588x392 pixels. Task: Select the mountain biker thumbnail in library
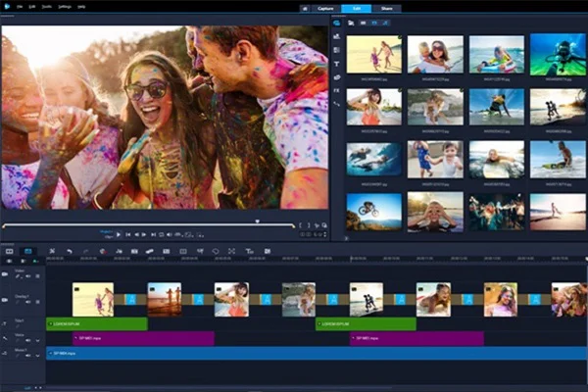tap(374, 212)
